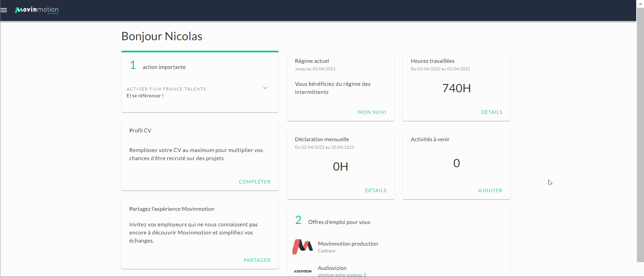Open the hamburger navigation menu

click(x=4, y=10)
